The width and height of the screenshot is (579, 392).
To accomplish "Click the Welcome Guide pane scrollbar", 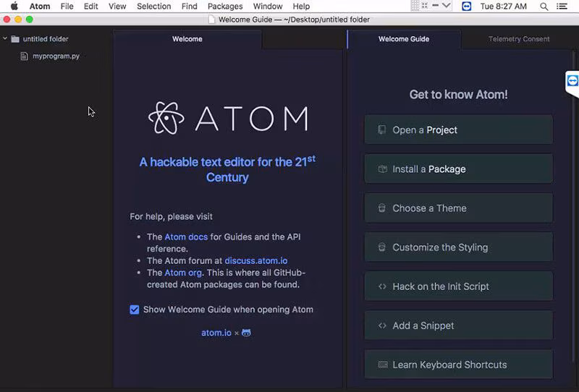I will pos(573,207).
